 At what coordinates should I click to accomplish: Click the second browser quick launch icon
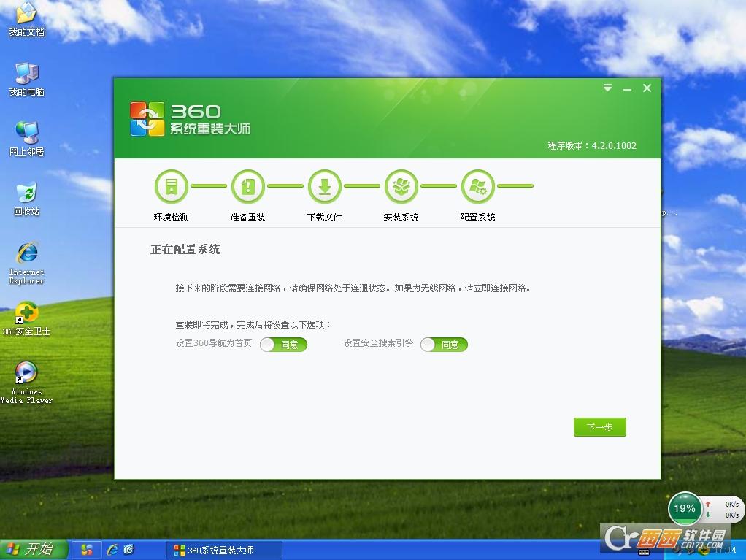coord(128,550)
